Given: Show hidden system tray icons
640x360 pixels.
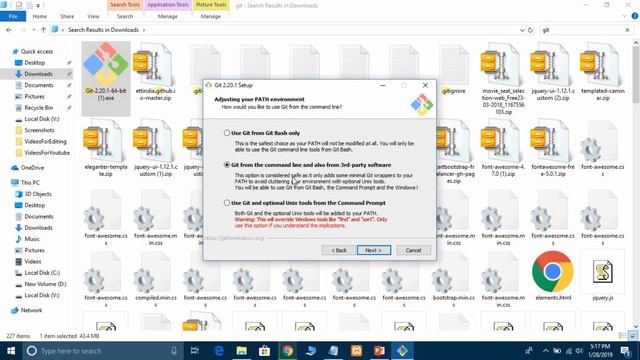Looking at the screenshot, I should (546, 351).
